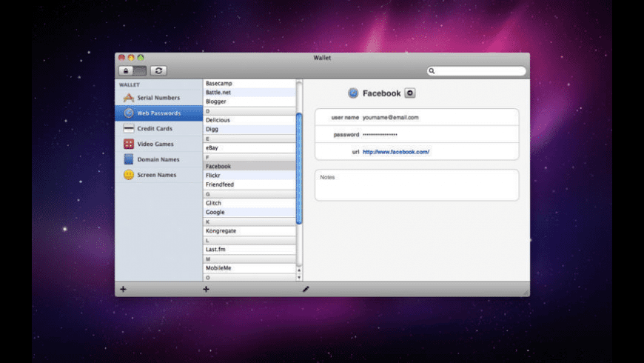Select Serial Numbers in sidebar
This screenshot has height=363, width=644.
[x=159, y=98]
